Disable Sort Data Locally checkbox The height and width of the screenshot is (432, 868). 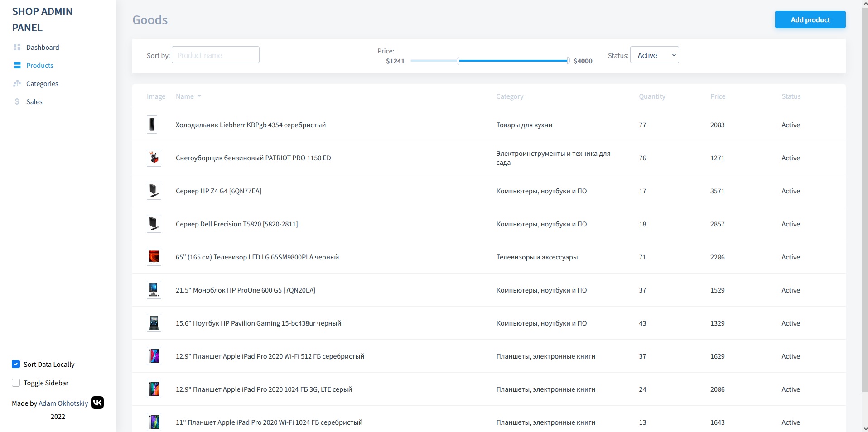pos(16,364)
